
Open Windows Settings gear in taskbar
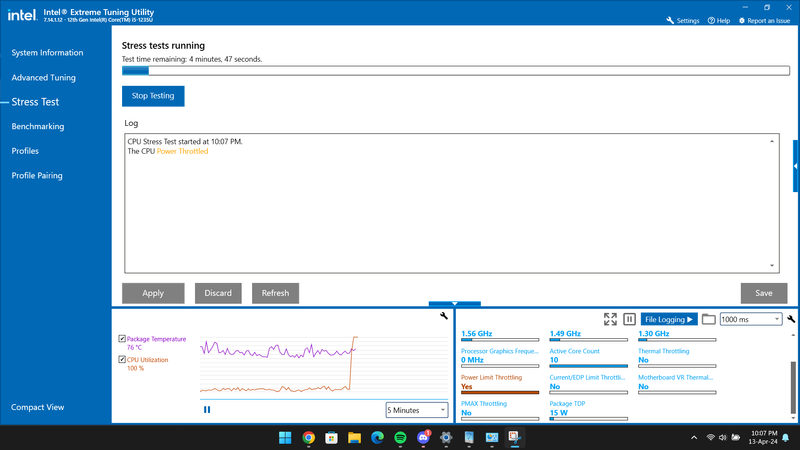pos(446,438)
